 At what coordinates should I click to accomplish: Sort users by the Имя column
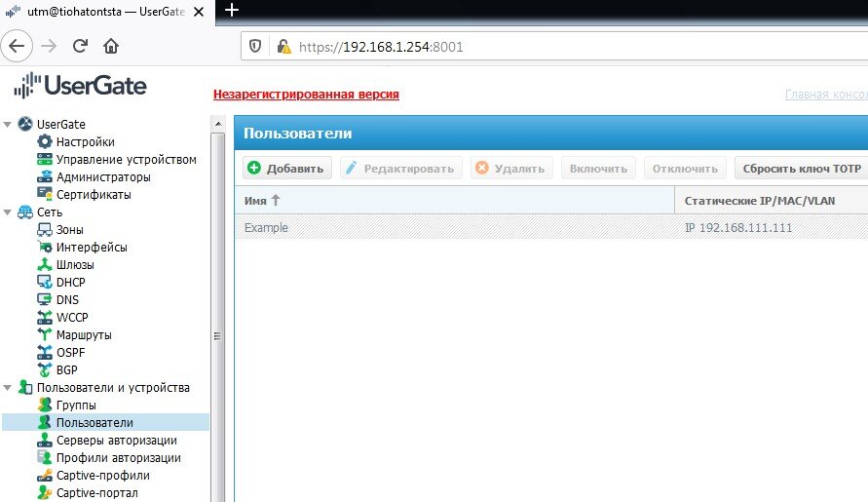(x=454, y=201)
